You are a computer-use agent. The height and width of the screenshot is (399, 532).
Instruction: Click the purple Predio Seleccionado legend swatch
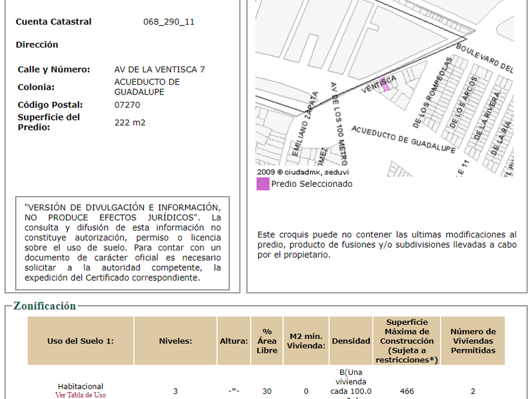(x=263, y=184)
